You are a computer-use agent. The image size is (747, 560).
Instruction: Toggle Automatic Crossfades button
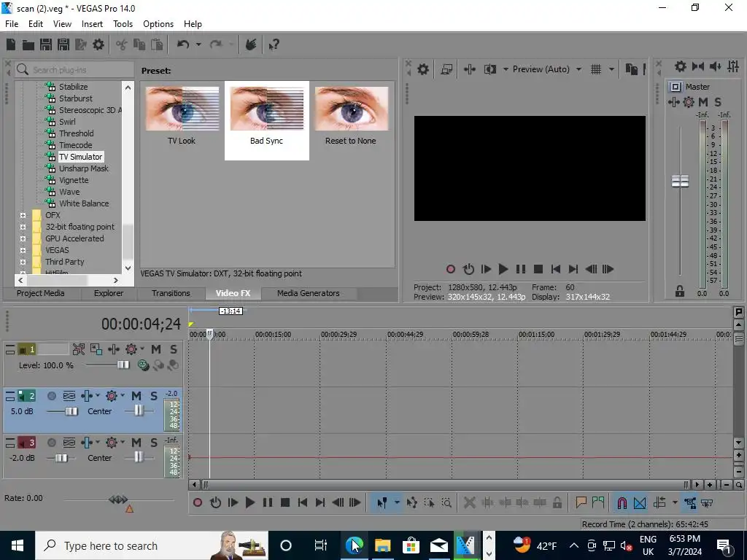pos(640,503)
